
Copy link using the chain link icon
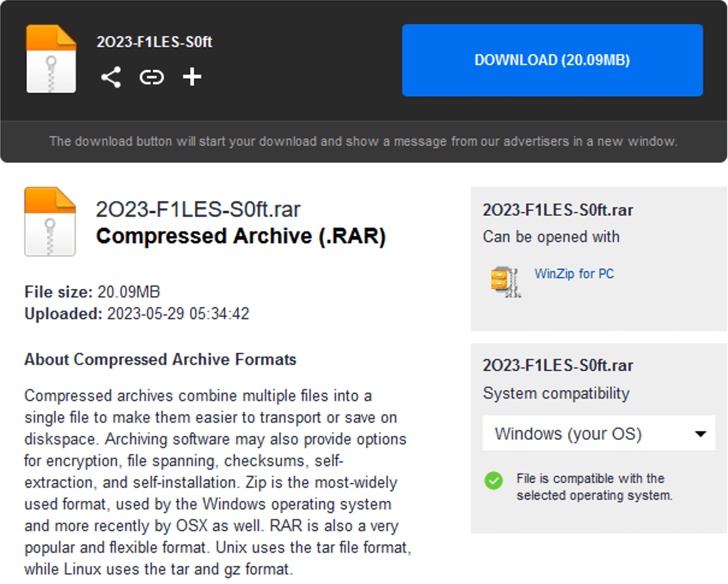point(152,77)
